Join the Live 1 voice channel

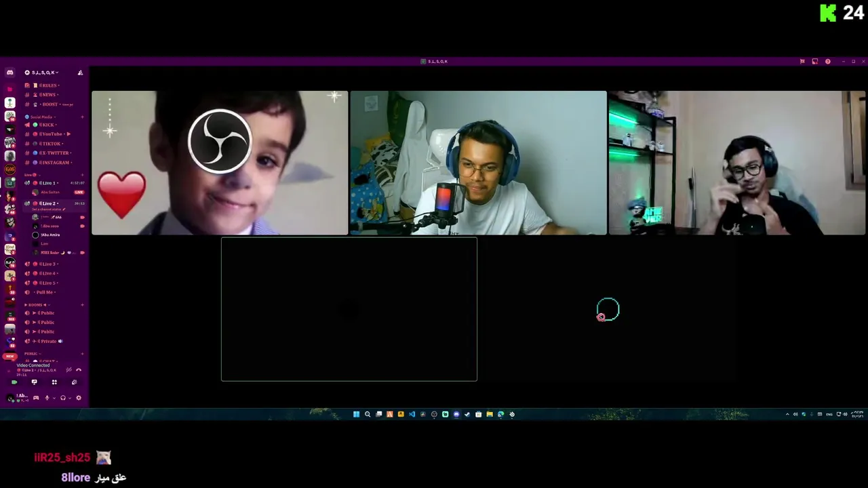point(53,183)
